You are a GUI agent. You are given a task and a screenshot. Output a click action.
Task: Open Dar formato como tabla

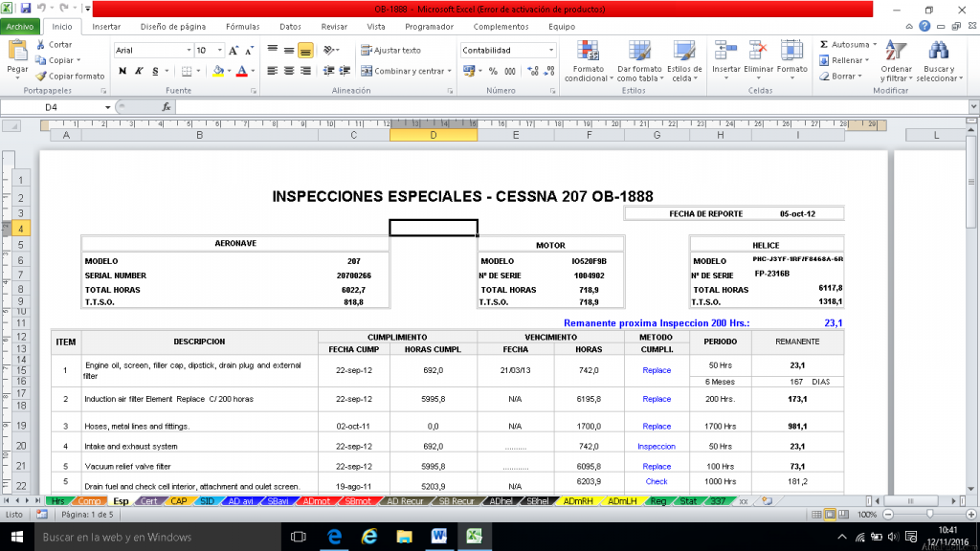(639, 61)
